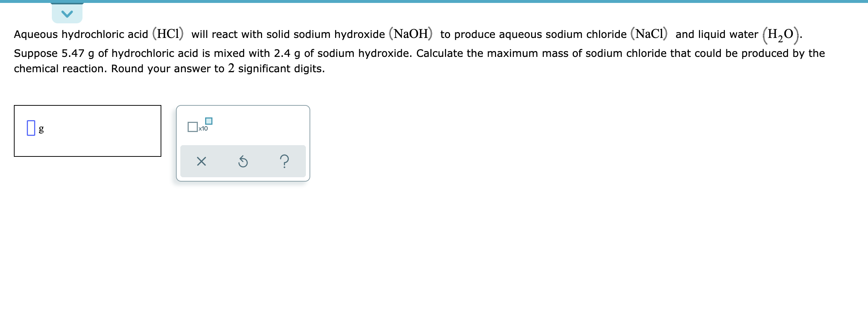Dismiss input via the X in the gray toolbar
The width and height of the screenshot is (868, 318).
[201, 162]
